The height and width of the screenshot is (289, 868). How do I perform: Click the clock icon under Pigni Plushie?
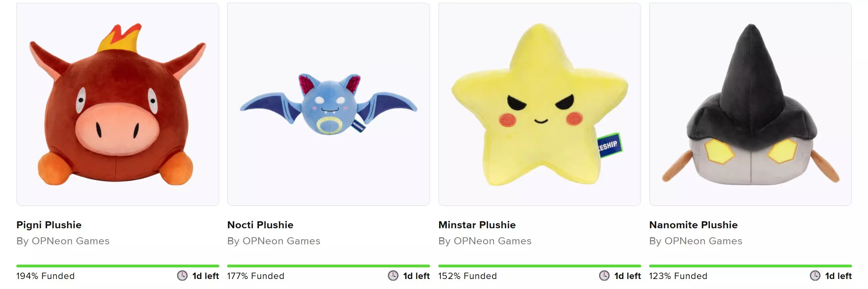click(x=182, y=276)
